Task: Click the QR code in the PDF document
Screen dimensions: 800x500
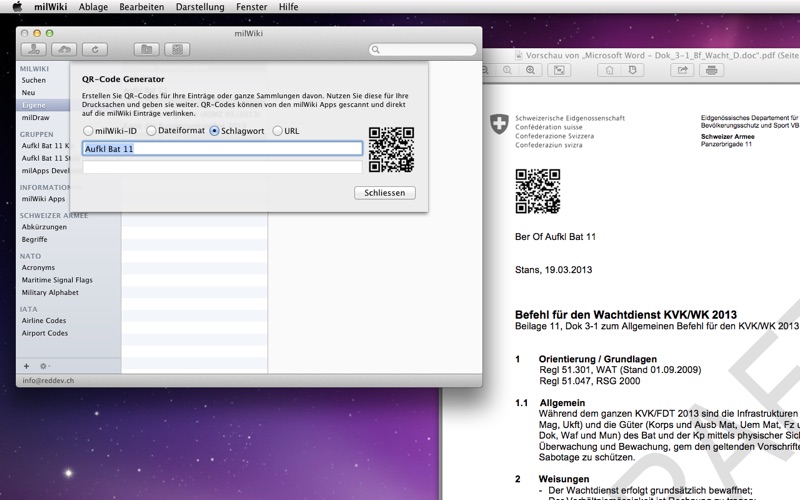Action: (538, 191)
